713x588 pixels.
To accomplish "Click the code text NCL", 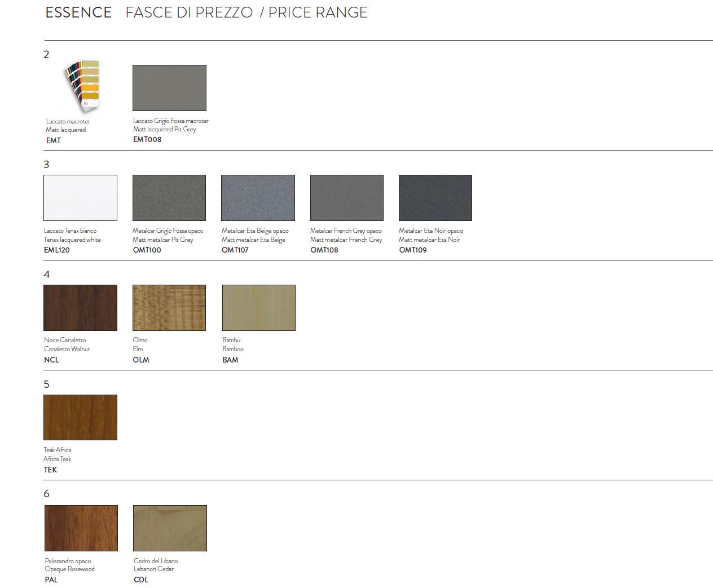I will 51,360.
